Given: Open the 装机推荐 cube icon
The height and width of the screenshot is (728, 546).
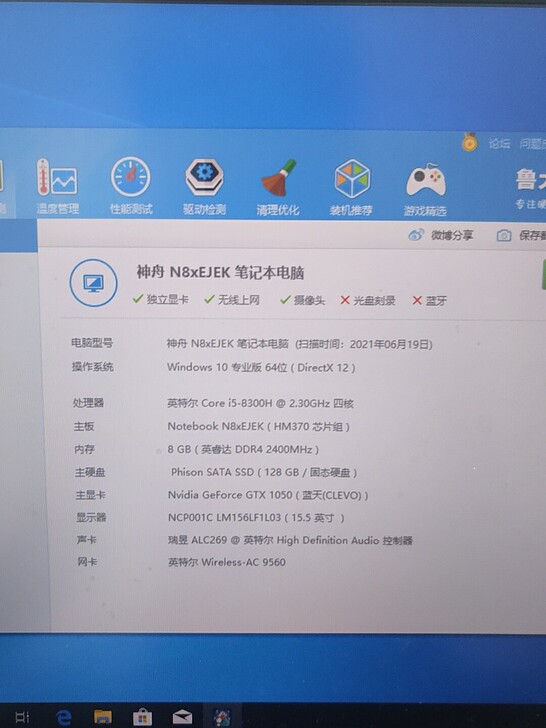Looking at the screenshot, I should tap(351, 188).
